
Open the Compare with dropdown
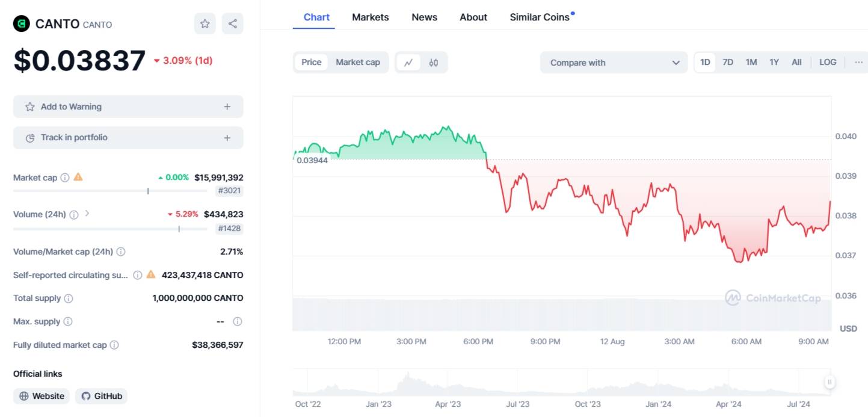click(614, 63)
